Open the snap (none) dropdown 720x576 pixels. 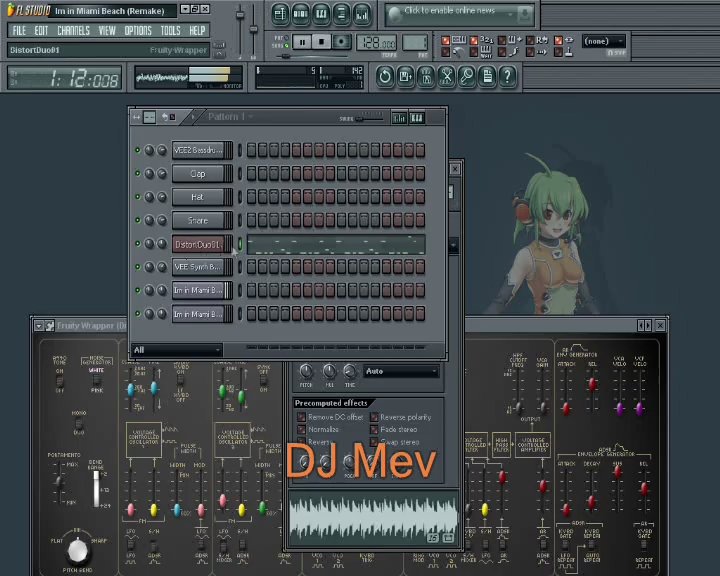tap(603, 41)
